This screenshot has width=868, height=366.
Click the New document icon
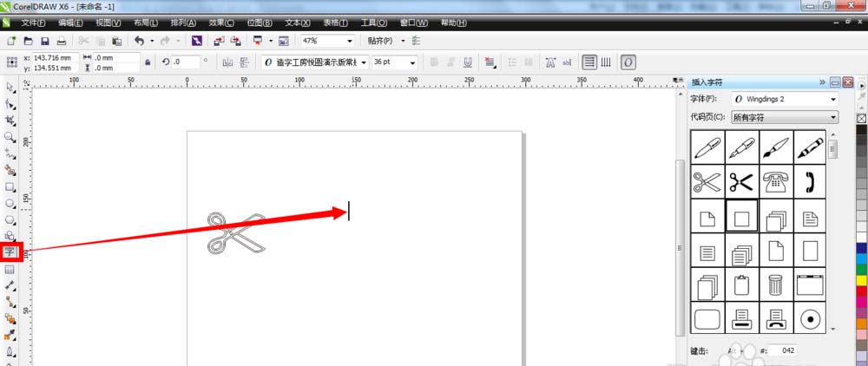tap(11, 41)
